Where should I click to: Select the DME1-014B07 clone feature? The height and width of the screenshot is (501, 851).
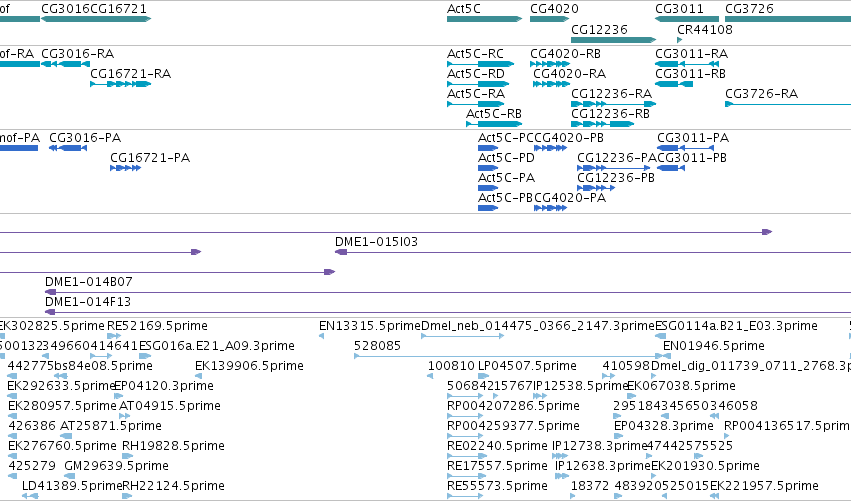(x=448, y=293)
